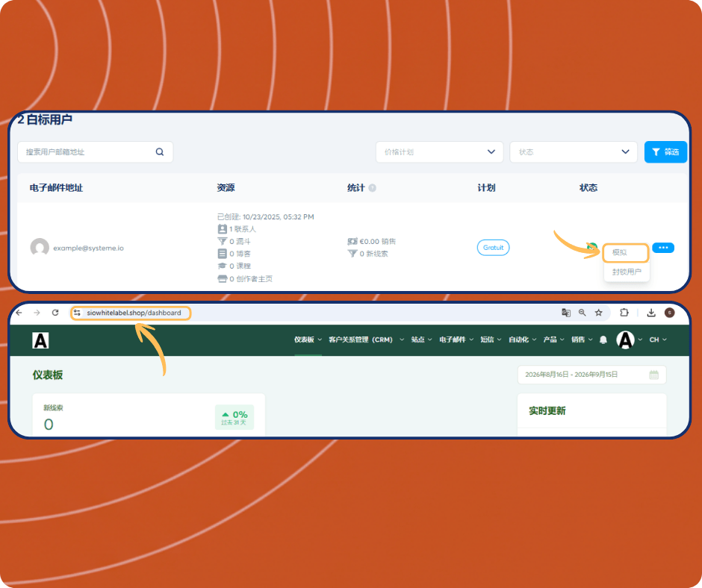Image resolution: width=702 pixels, height=588 pixels.
Task: Click the 实时更新 live updates heading
Action: [x=547, y=411]
